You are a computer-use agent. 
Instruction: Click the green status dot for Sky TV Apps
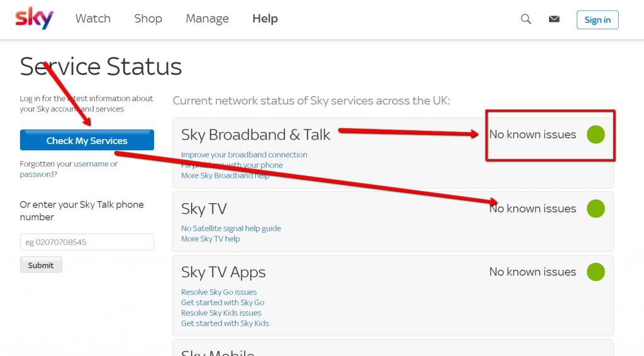(x=596, y=272)
